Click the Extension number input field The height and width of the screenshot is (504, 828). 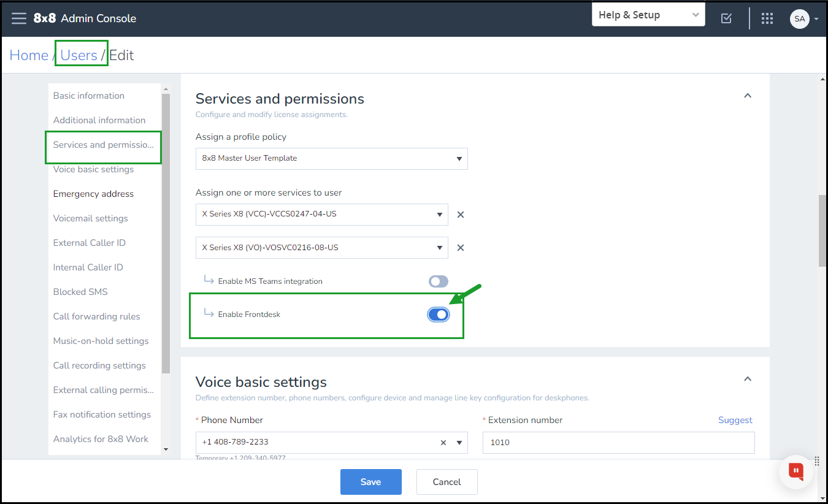tap(618, 443)
